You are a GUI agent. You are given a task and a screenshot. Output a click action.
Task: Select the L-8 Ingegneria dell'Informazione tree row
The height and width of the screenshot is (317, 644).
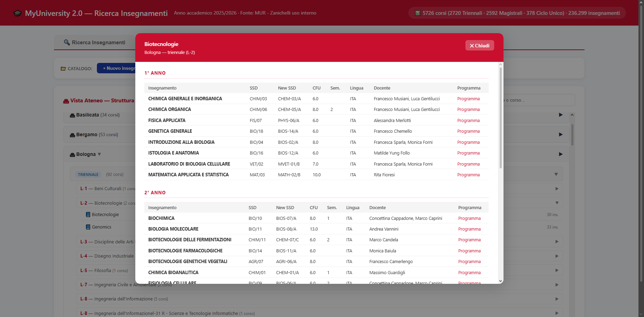(319, 299)
